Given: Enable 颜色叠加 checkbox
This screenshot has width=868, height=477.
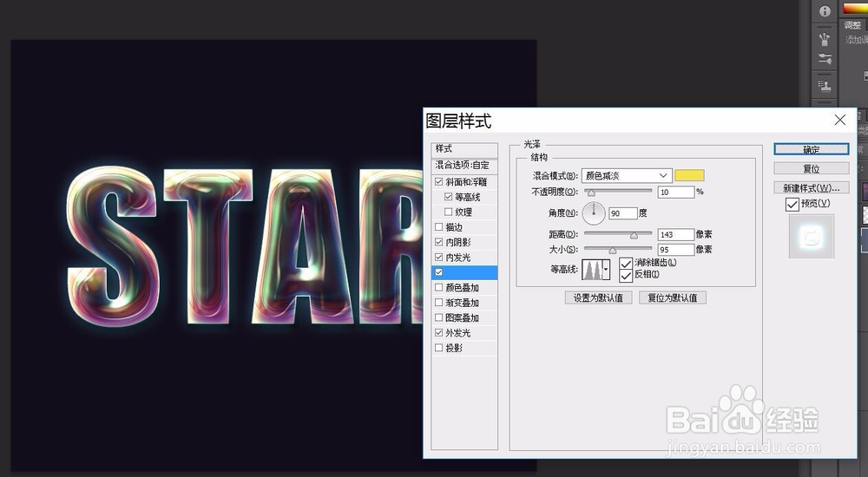Looking at the screenshot, I should coord(439,287).
